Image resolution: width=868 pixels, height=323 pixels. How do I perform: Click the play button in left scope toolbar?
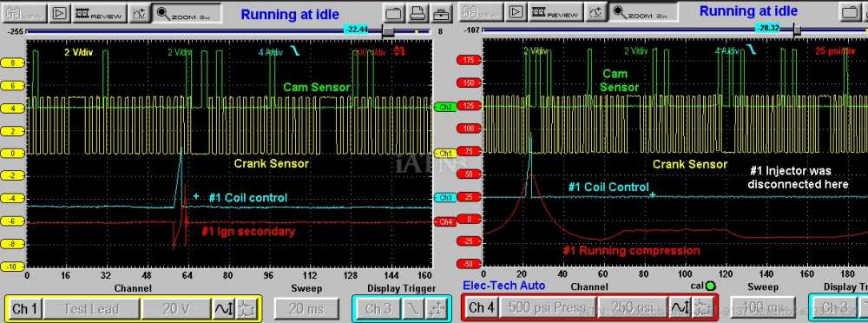59,13
